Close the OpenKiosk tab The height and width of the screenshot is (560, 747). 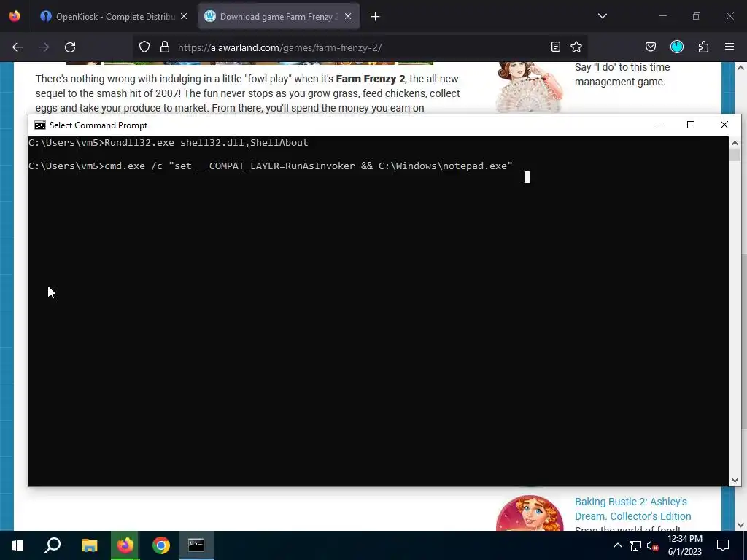pyautogui.click(x=184, y=17)
